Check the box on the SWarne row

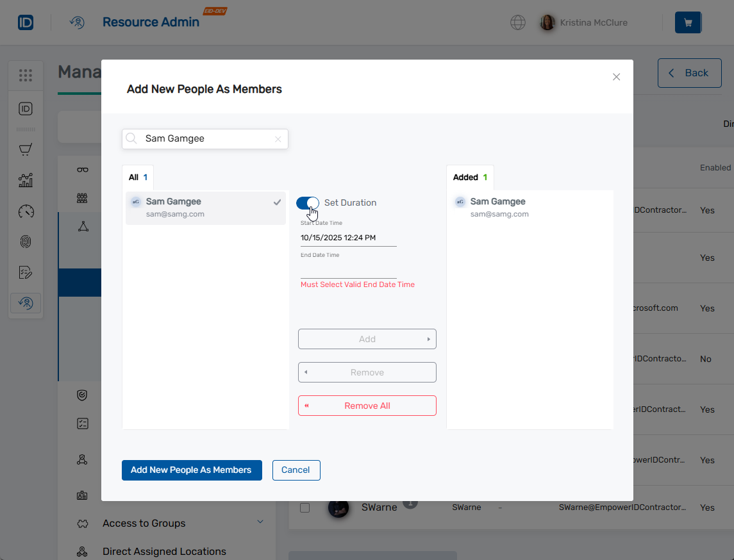(x=304, y=507)
